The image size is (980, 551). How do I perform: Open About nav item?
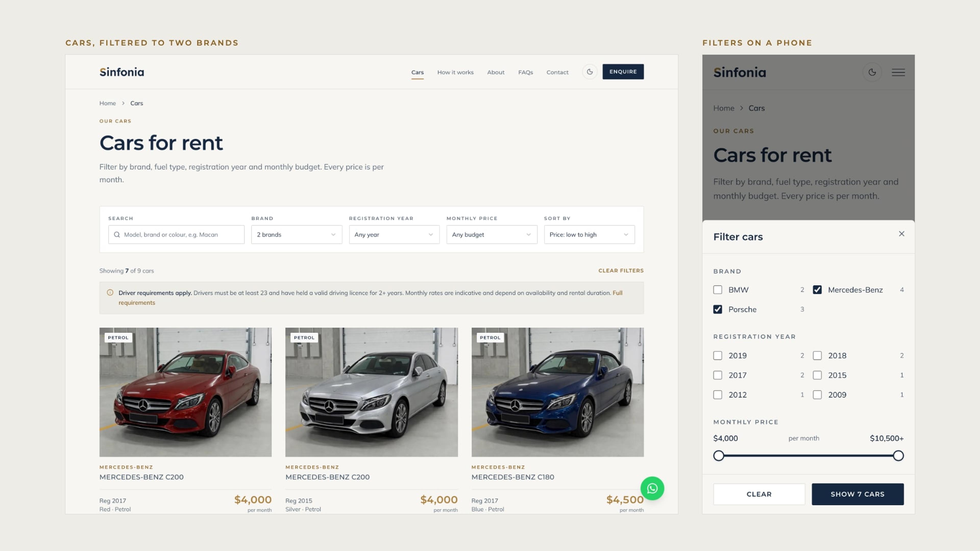click(496, 72)
